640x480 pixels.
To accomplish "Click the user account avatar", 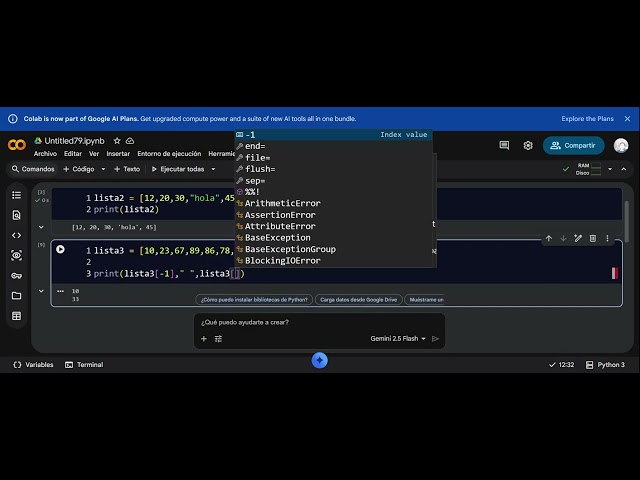I will coord(621,145).
